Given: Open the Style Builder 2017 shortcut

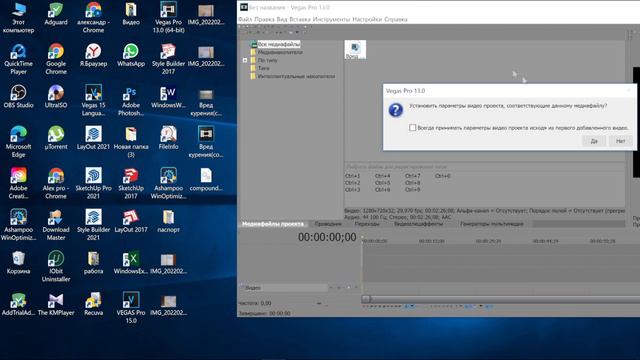Looking at the screenshot, I should (x=168, y=59).
